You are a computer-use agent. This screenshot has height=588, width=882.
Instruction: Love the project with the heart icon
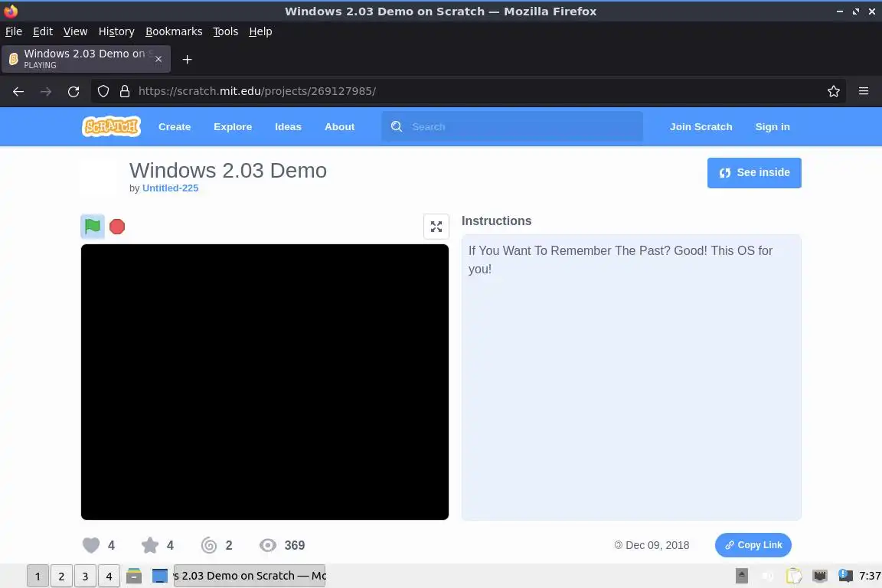(91, 544)
